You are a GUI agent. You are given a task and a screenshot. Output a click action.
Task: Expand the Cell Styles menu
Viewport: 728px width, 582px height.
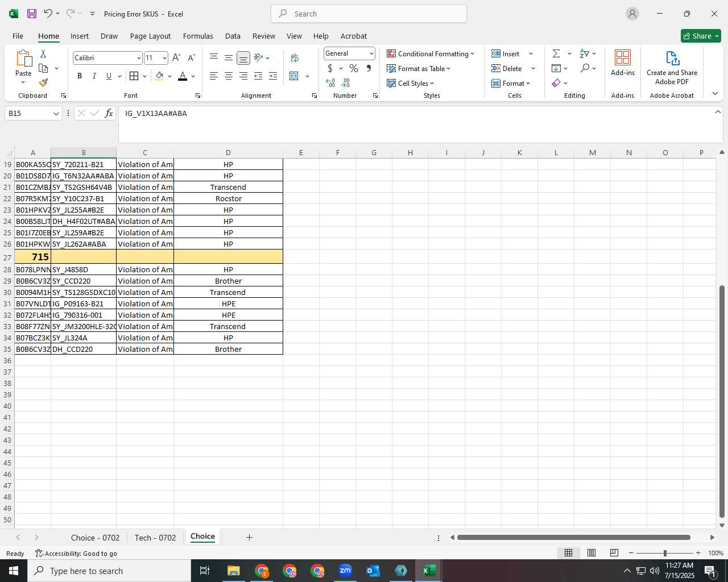(x=410, y=83)
